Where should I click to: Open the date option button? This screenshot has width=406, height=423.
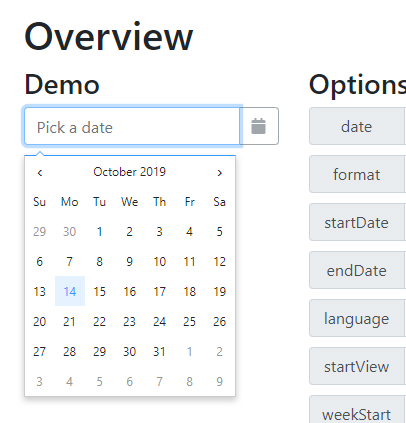(x=357, y=126)
